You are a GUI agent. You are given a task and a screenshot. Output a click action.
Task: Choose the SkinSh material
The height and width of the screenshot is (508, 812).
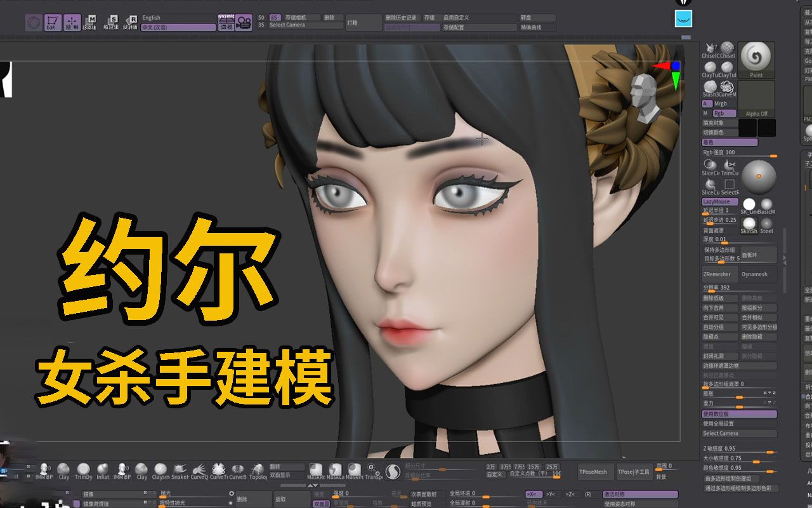(749, 225)
